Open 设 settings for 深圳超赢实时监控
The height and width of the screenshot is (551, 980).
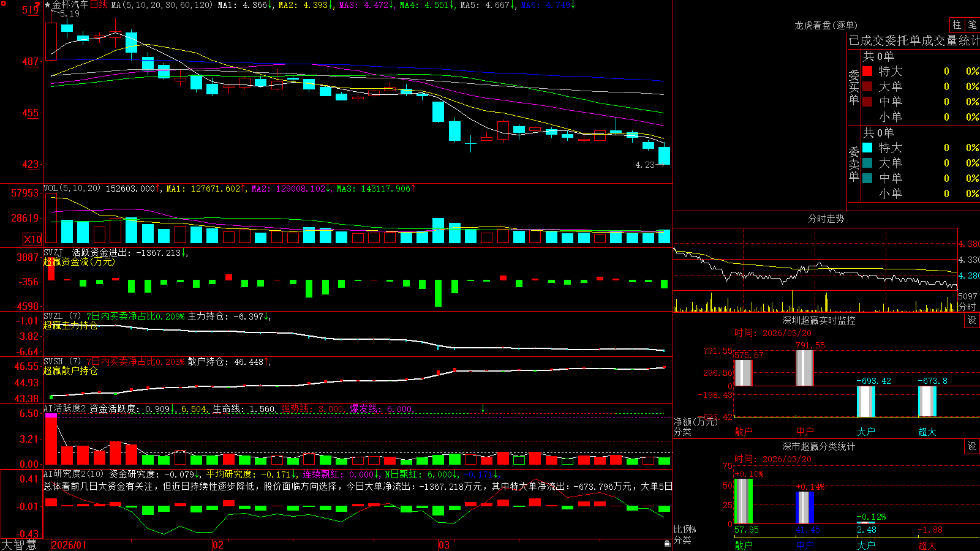pyautogui.click(x=972, y=320)
